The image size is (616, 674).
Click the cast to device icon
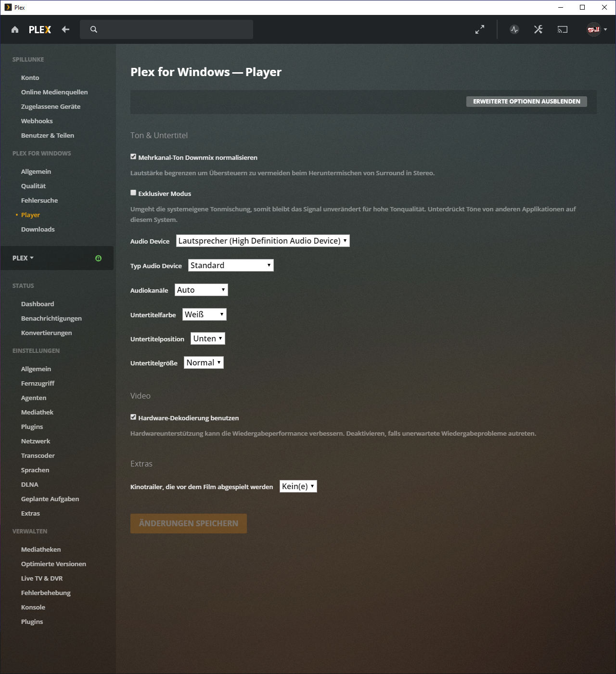point(563,29)
